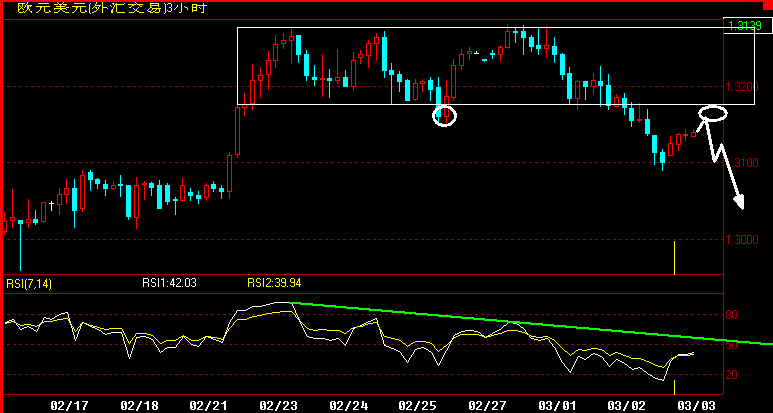The height and width of the screenshot is (413, 773).
Task: Select the 03/03 date on time axis
Action: (x=696, y=406)
